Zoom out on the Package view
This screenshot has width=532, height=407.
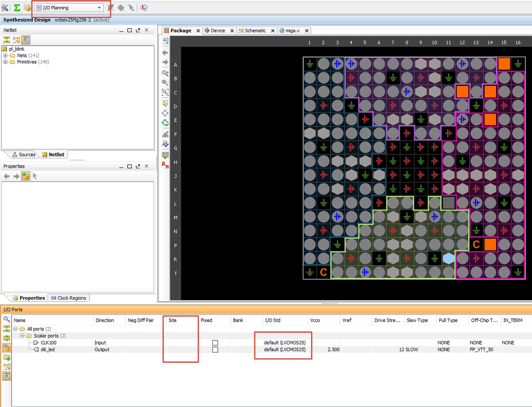pos(165,82)
